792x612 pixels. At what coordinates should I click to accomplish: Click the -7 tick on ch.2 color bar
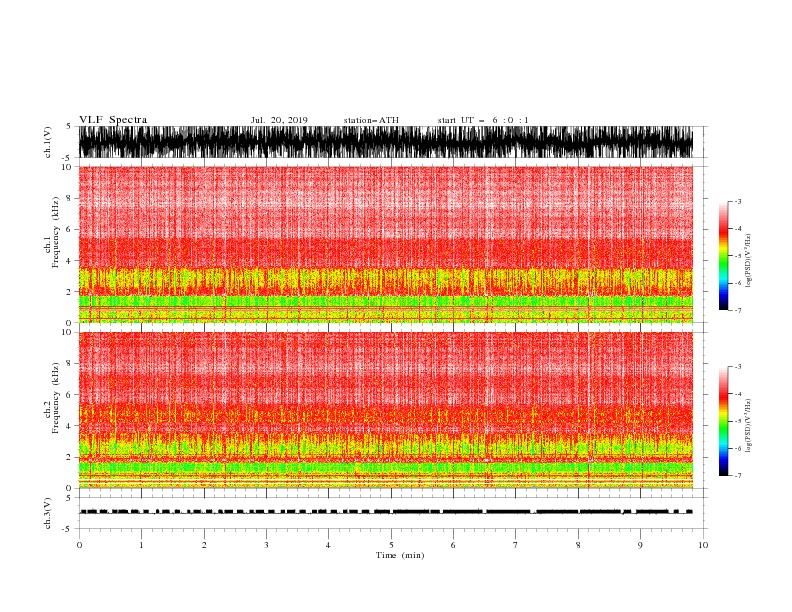click(737, 476)
